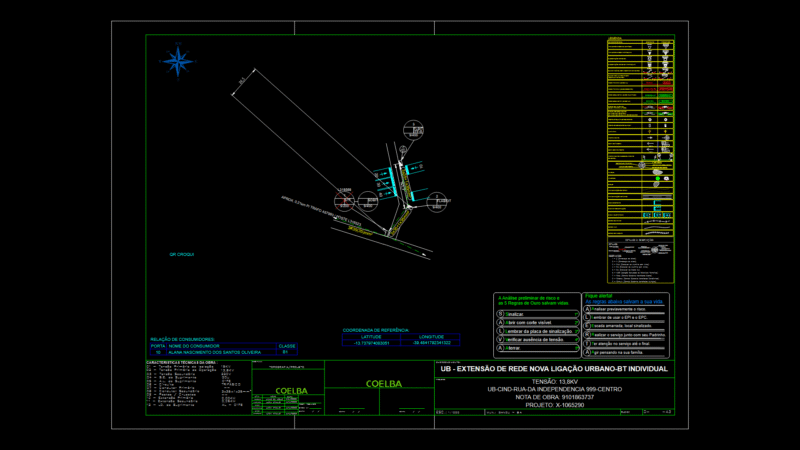Click the CLASSE column header
This screenshot has width=800, height=450.
click(287, 346)
